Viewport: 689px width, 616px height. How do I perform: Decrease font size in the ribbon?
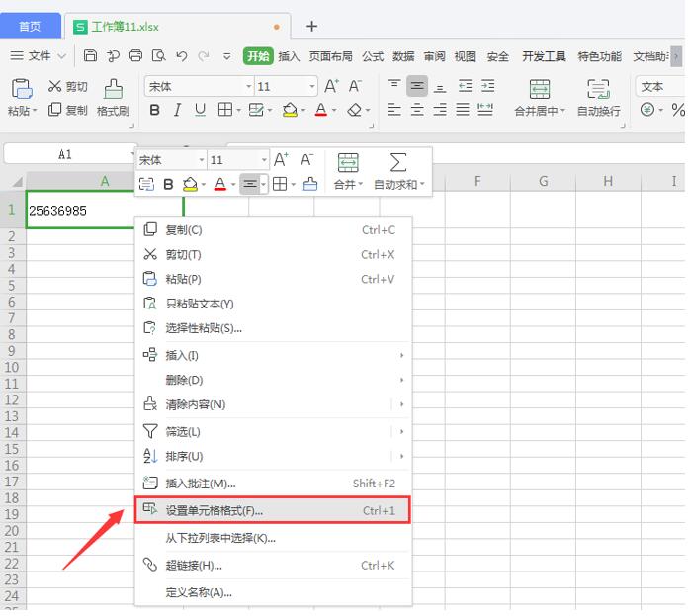355,86
